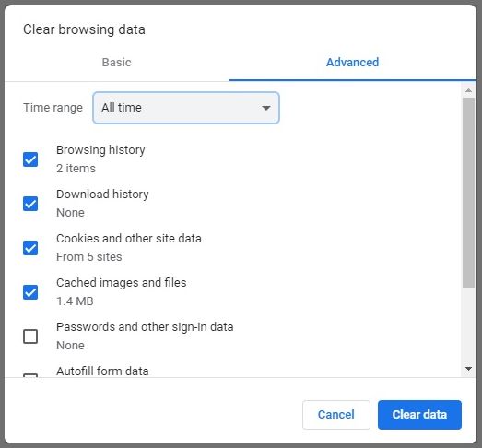Image resolution: width=482 pixels, height=448 pixels.
Task: Uncheck Cached images and files checkbox
Action: (x=30, y=292)
